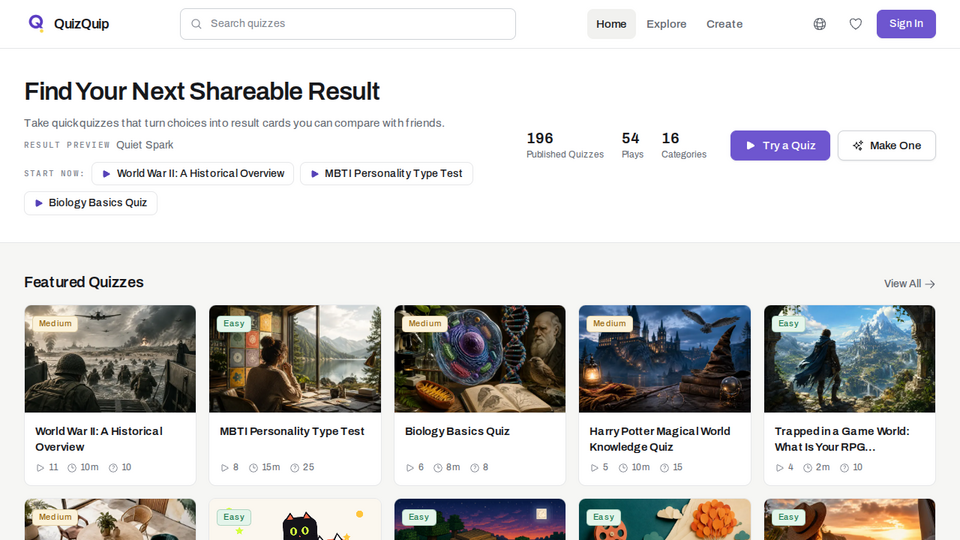
Task: Click the QuizQuip brand name
Action: 81,24
